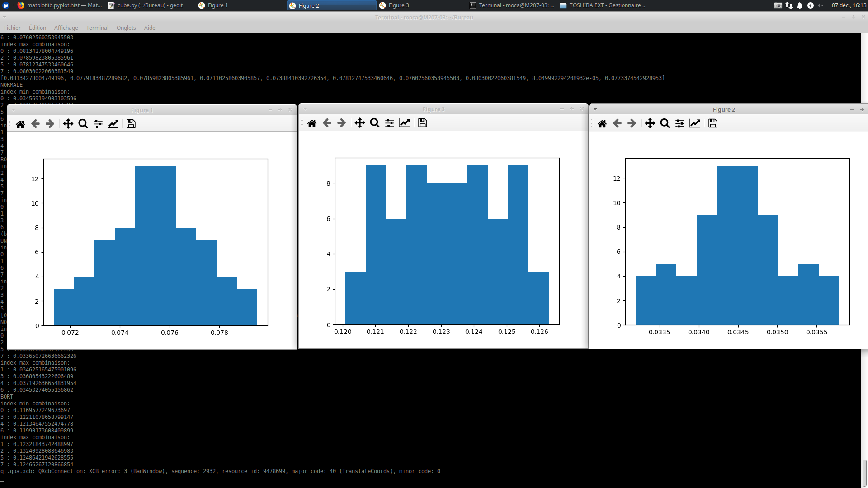Switch to TOSHIBA EXT file manager window
The width and height of the screenshot is (868, 488).
(603, 5)
